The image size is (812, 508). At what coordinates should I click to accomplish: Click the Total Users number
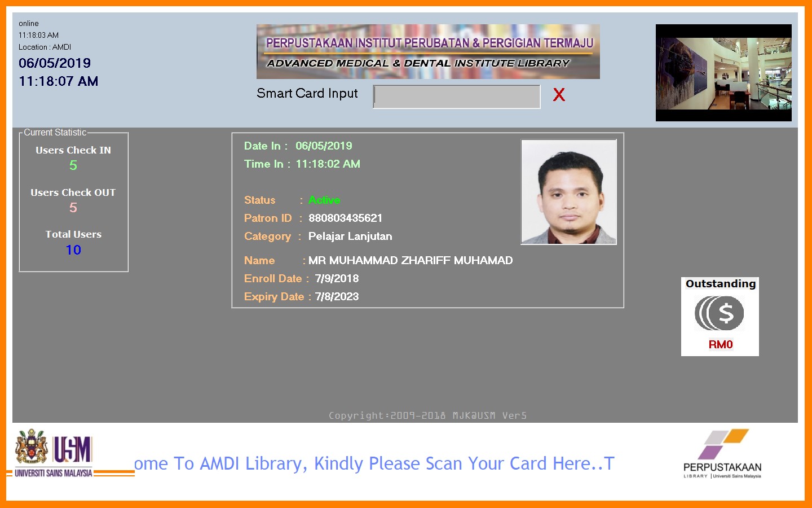click(73, 250)
